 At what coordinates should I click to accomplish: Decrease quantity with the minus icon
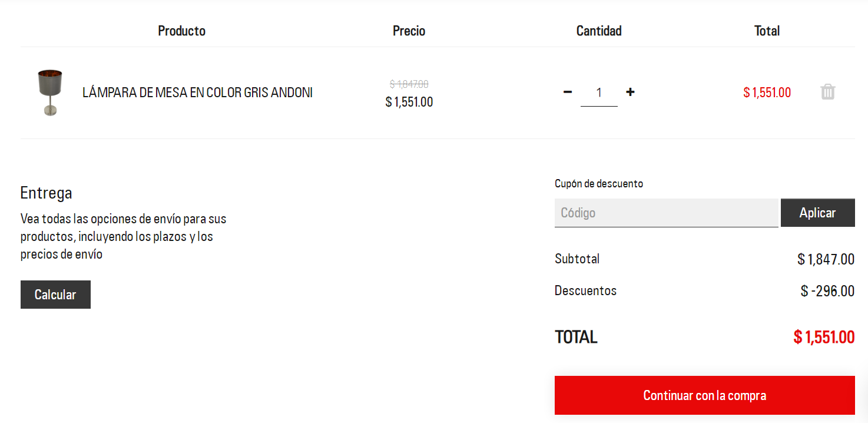click(568, 92)
